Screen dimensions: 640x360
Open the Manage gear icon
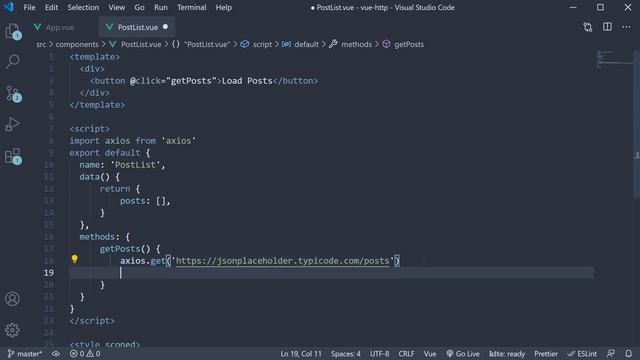point(12,330)
